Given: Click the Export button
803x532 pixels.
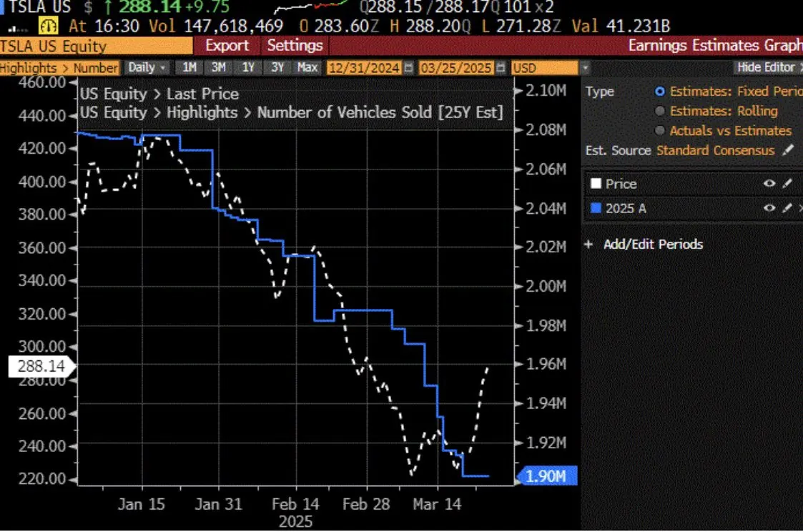Looking at the screenshot, I should 227,46.
